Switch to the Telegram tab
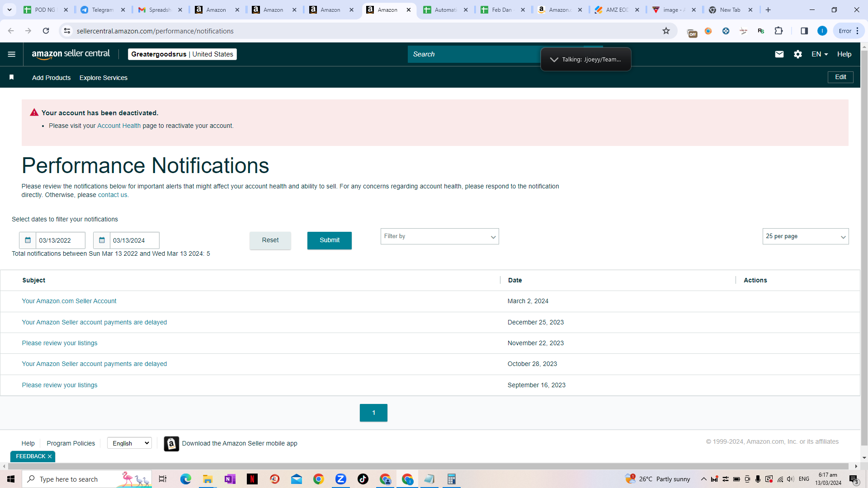Image resolution: width=868 pixels, height=488 pixels. [103, 9]
